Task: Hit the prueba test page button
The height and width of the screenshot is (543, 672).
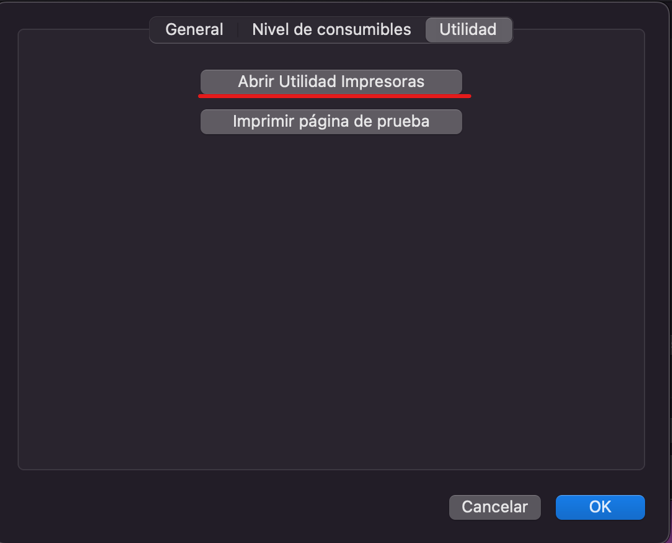Action: pos(331,121)
